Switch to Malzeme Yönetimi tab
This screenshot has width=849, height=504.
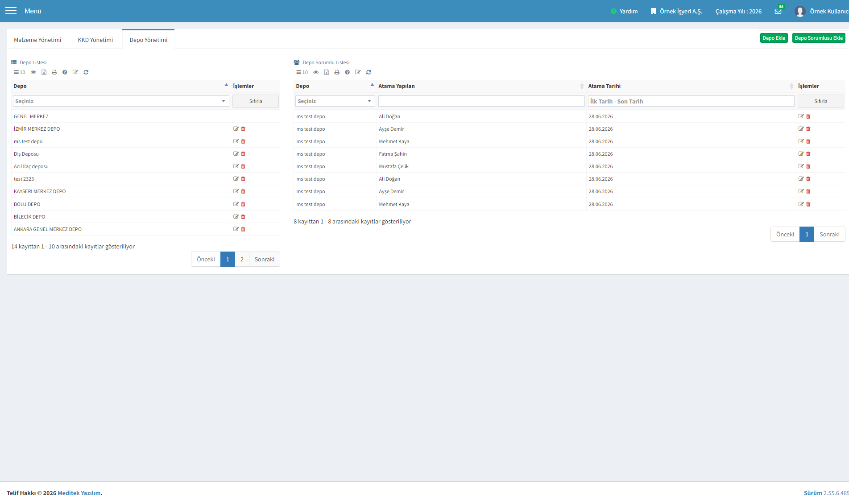pos(37,40)
